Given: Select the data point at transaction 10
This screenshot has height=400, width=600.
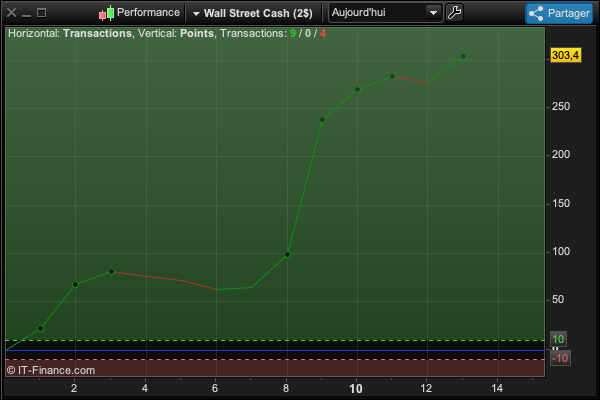Looking at the screenshot, I should point(357,90).
